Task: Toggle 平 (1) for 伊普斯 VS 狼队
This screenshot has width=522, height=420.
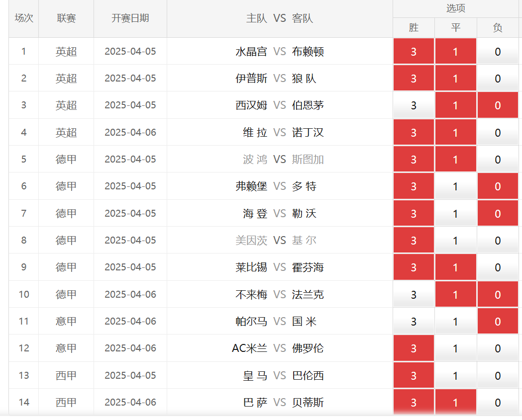Action: coord(455,78)
